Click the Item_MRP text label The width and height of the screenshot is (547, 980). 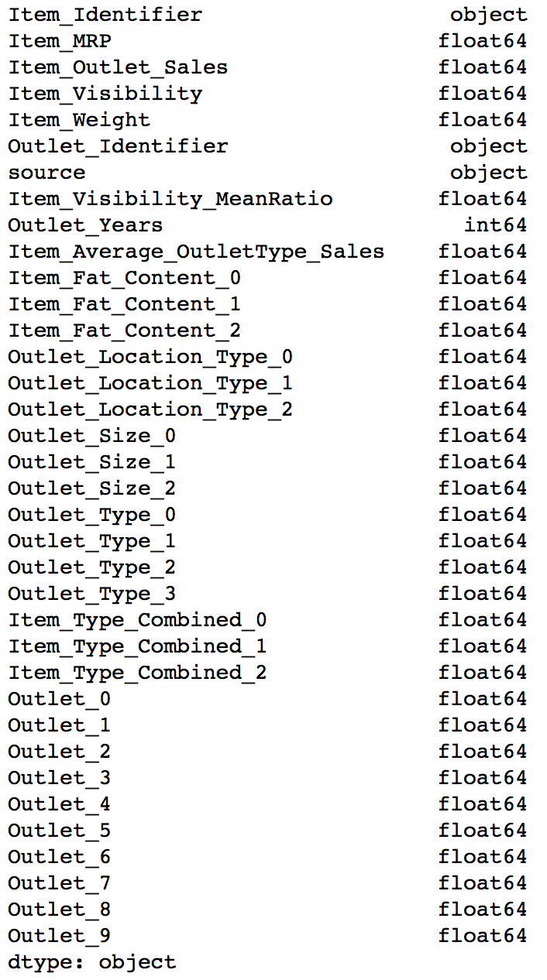click(60, 41)
